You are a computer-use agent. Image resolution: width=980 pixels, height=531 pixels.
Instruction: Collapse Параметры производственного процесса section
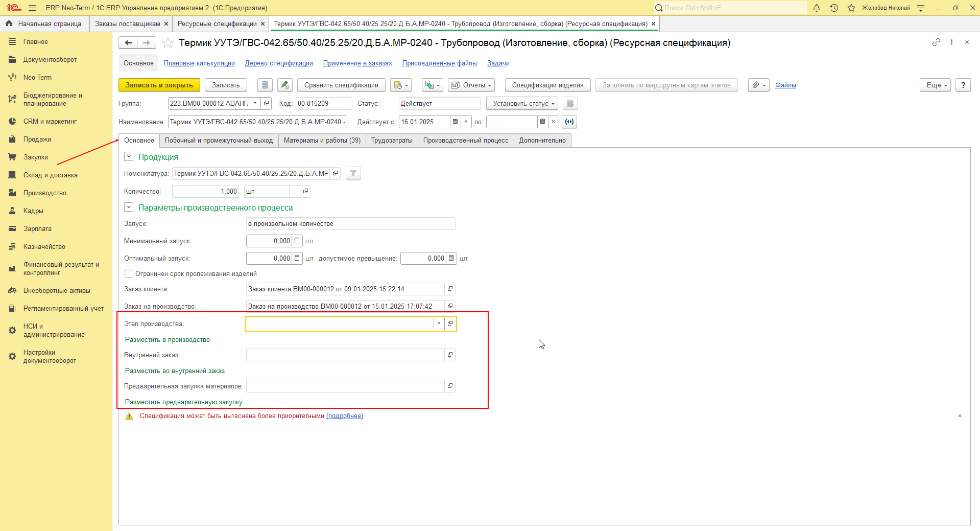coord(129,207)
